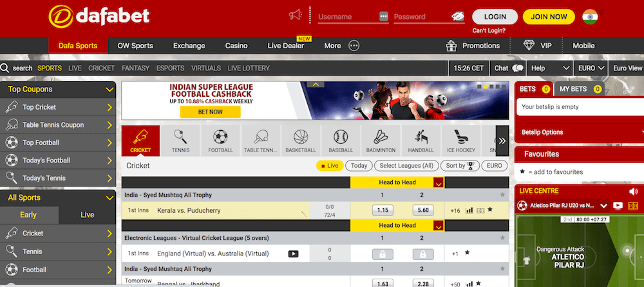Open Table Tennis Coupon
This screenshot has width=644, height=287.
tap(58, 125)
